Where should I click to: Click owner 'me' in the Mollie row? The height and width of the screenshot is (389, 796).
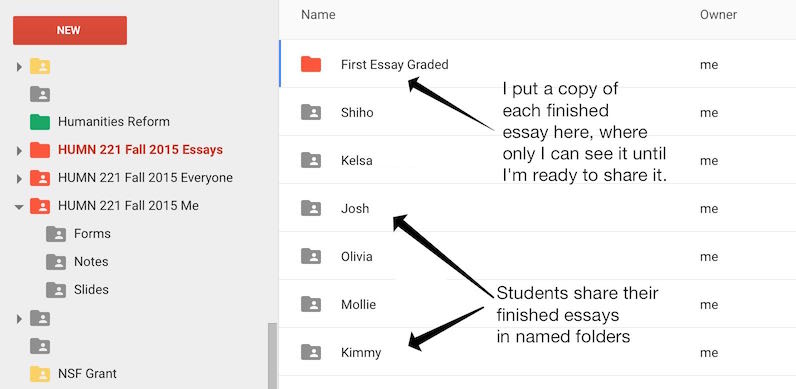(709, 305)
